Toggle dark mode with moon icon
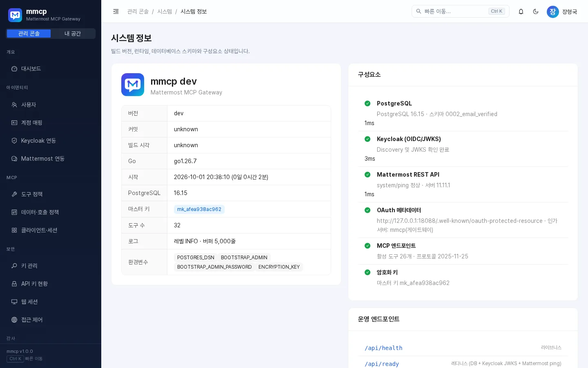 pos(536,11)
